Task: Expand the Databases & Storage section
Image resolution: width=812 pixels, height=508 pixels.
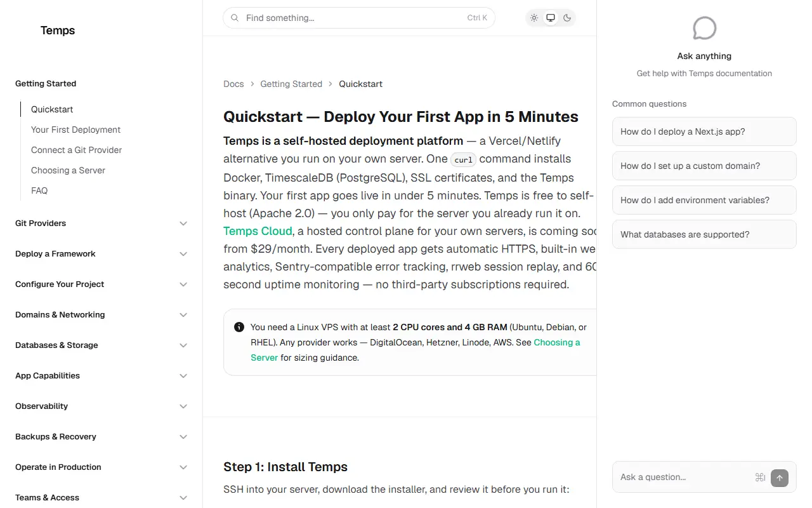Action: click(x=101, y=345)
